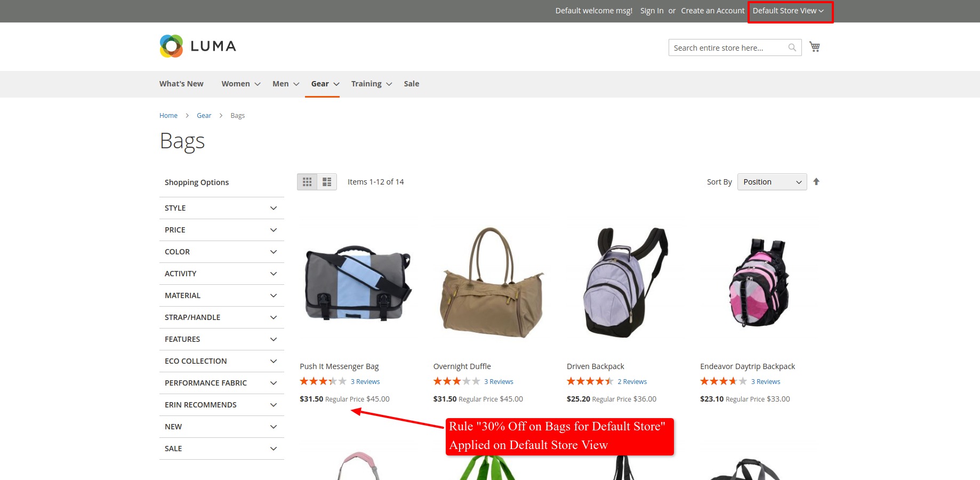Click Items 1-12 of 14 text

click(x=376, y=182)
